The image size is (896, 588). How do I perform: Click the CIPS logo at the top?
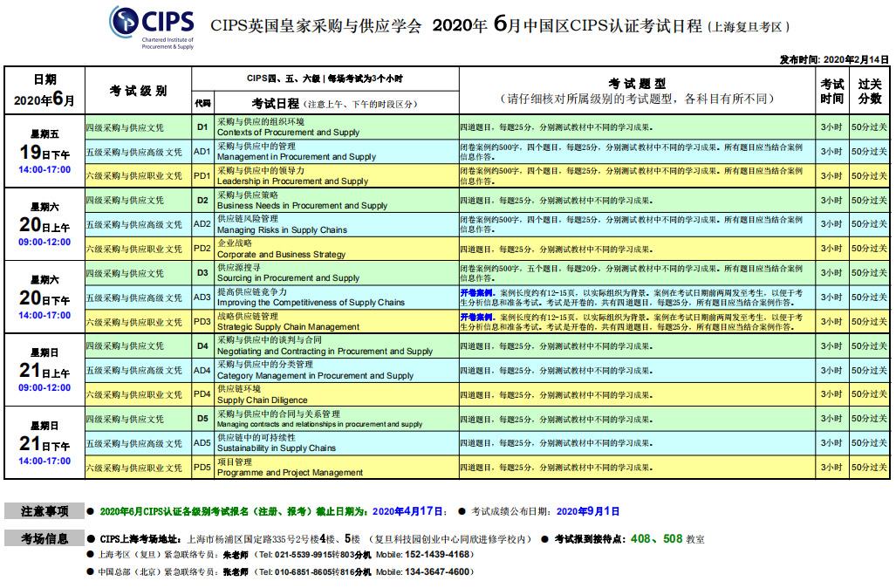(152, 27)
